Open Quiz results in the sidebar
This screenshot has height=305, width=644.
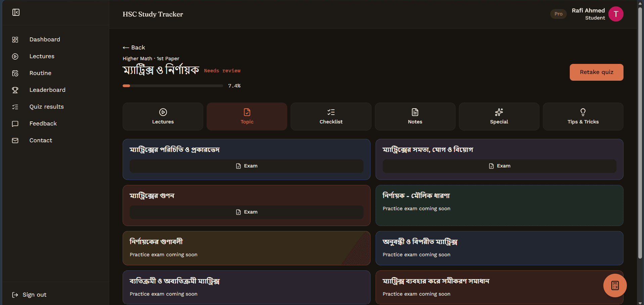click(46, 107)
